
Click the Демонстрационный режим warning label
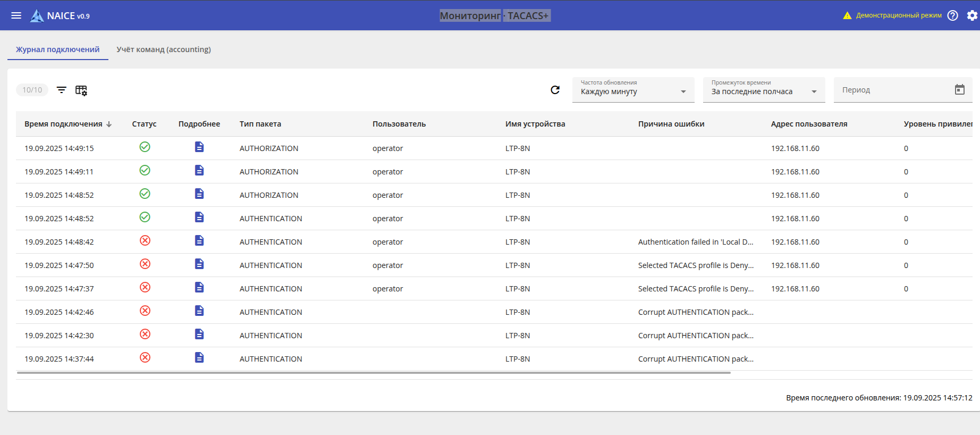[898, 15]
